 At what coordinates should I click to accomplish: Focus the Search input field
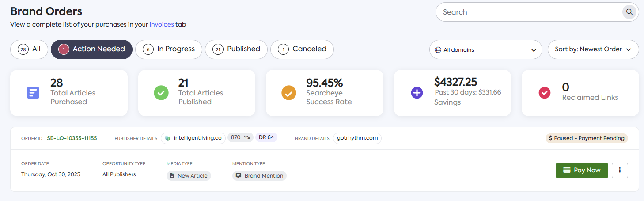pyautogui.click(x=530, y=12)
